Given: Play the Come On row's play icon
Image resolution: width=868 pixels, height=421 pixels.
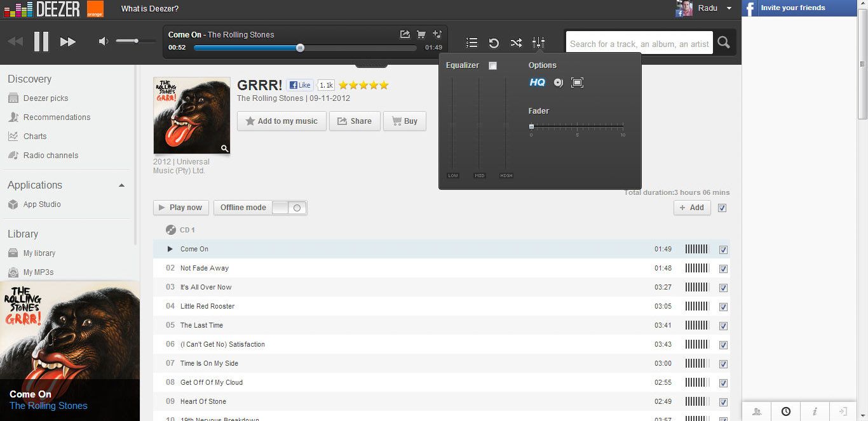Looking at the screenshot, I should click(x=170, y=249).
